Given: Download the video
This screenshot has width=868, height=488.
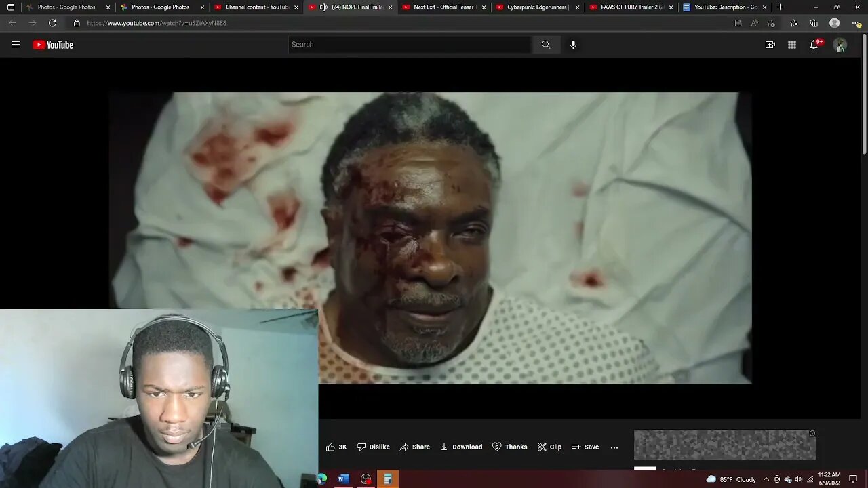Looking at the screenshot, I should [x=461, y=447].
